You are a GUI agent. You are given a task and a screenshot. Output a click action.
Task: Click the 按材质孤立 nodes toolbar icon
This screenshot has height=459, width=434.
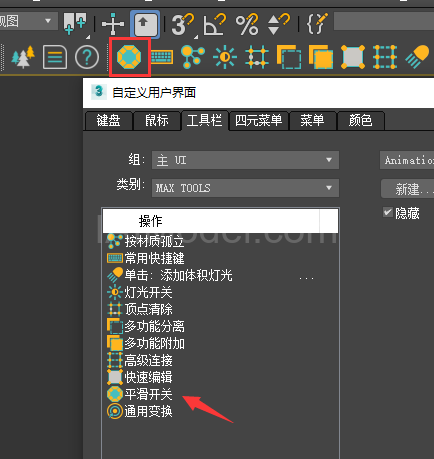[x=192, y=57]
